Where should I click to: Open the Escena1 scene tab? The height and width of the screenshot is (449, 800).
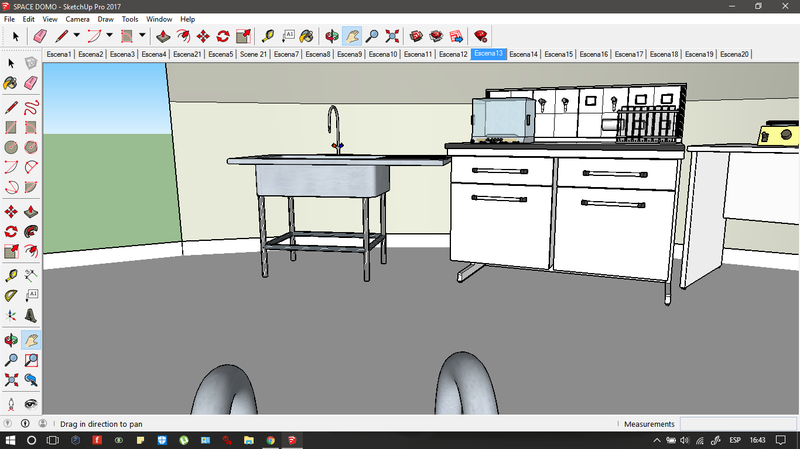(59, 54)
